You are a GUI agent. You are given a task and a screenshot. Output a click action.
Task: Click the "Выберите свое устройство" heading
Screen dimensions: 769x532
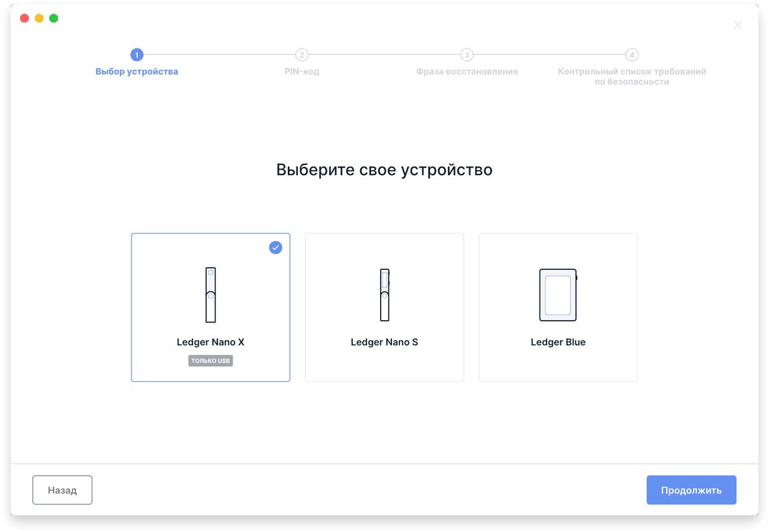[384, 169]
